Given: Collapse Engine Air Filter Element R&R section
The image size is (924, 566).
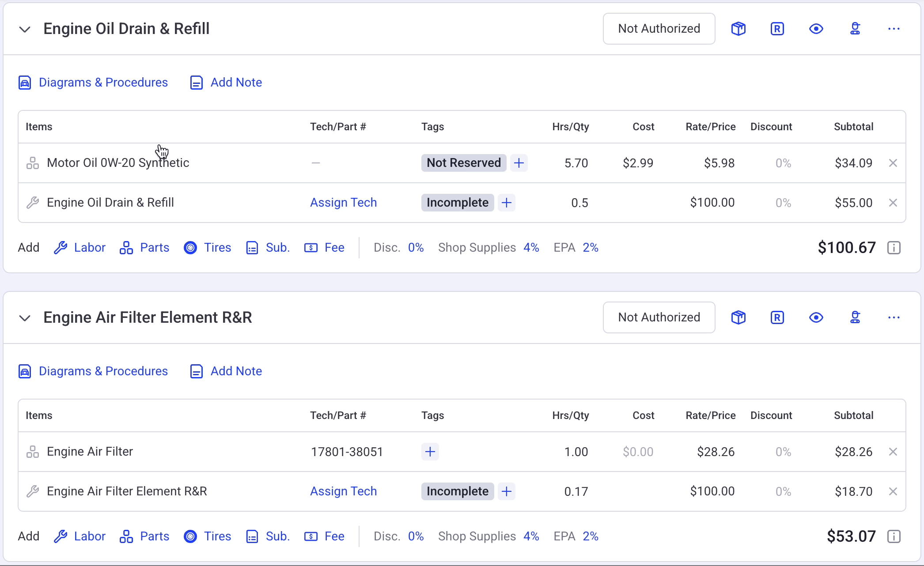Looking at the screenshot, I should [x=25, y=318].
